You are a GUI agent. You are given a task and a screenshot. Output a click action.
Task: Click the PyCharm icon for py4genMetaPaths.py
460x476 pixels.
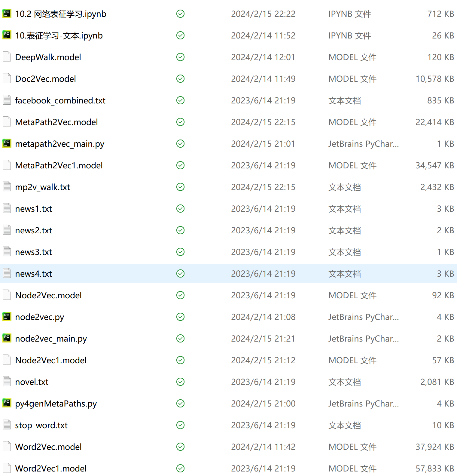click(7, 403)
